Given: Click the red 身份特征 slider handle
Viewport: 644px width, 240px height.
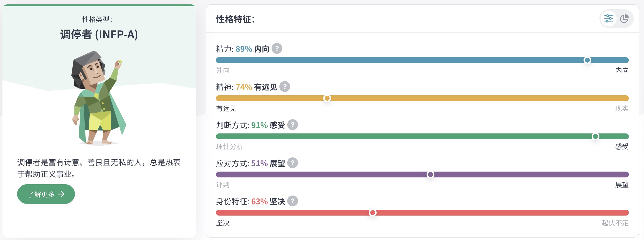Looking at the screenshot, I should 372,213.
